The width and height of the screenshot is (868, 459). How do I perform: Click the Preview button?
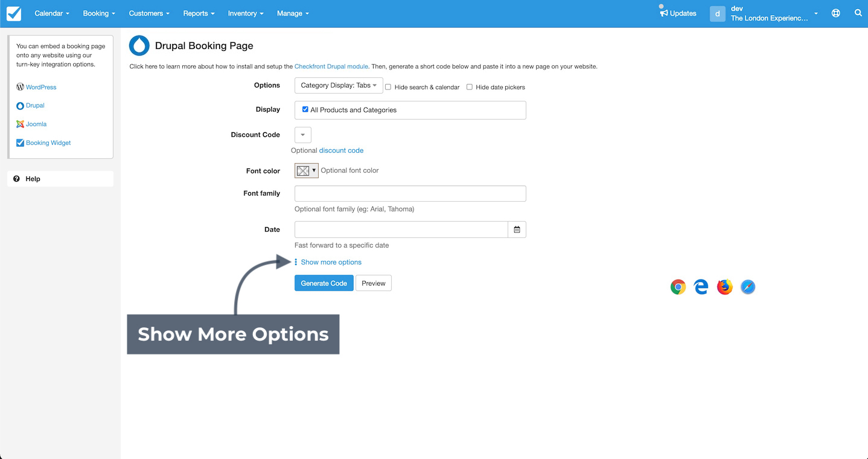click(374, 283)
